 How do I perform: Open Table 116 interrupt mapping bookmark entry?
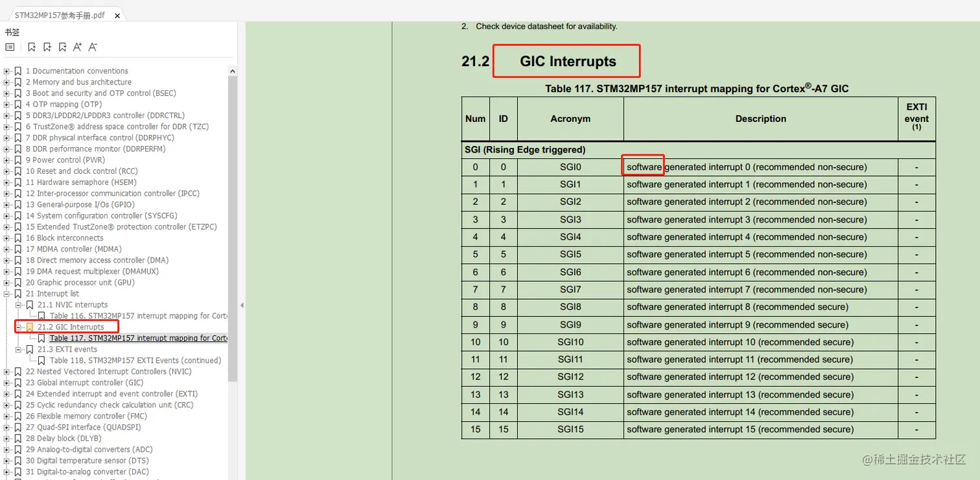coord(139,316)
